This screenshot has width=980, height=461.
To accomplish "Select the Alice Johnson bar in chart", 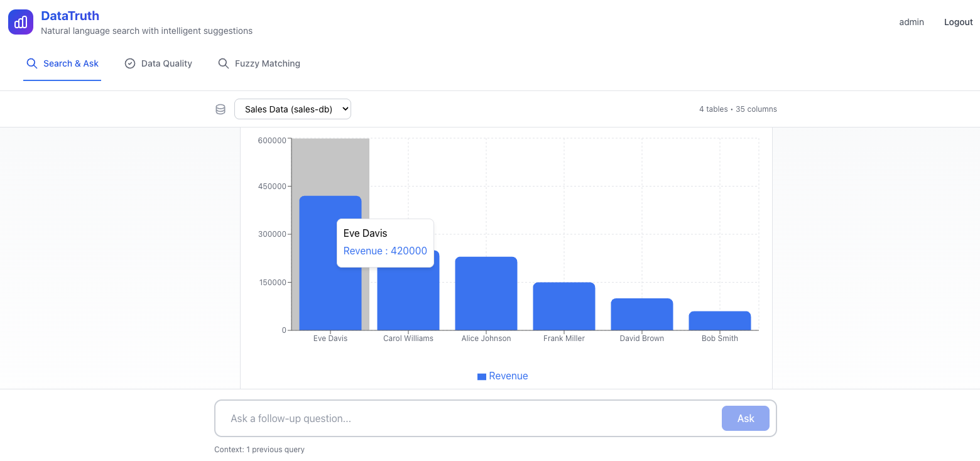I will coord(486,294).
